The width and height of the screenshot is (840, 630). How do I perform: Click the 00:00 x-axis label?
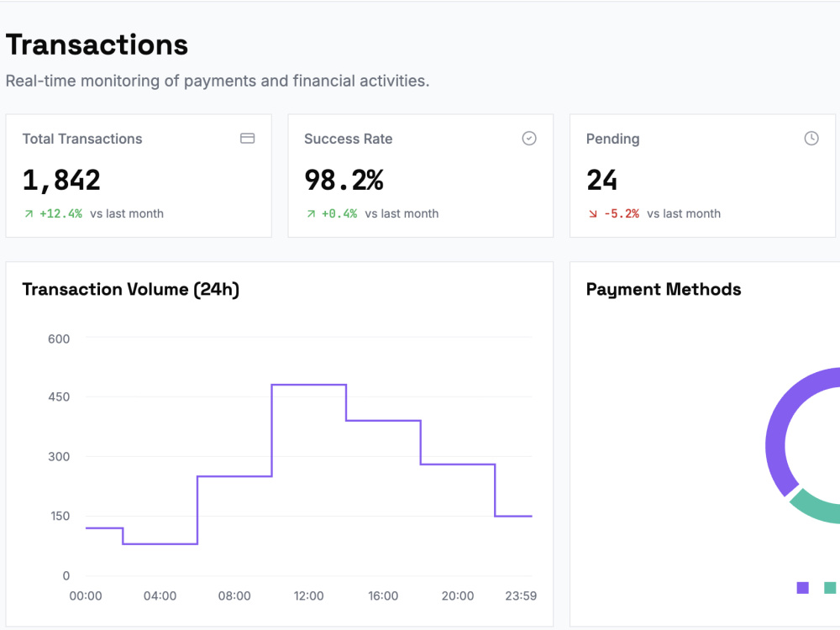pos(86,596)
